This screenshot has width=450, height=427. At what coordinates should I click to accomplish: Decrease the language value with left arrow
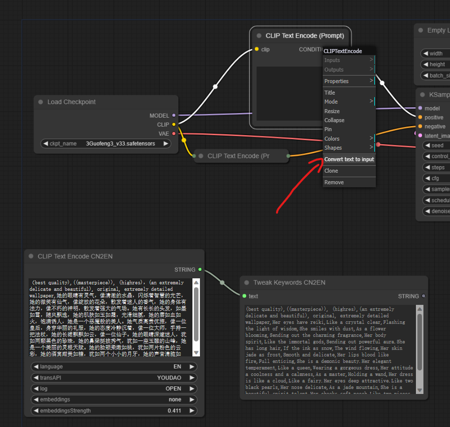(36, 367)
